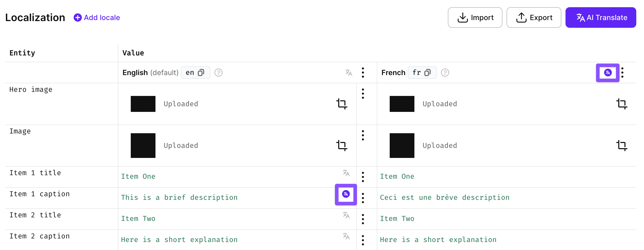
Task: Copy the French locale code fr
Action: tap(428, 73)
